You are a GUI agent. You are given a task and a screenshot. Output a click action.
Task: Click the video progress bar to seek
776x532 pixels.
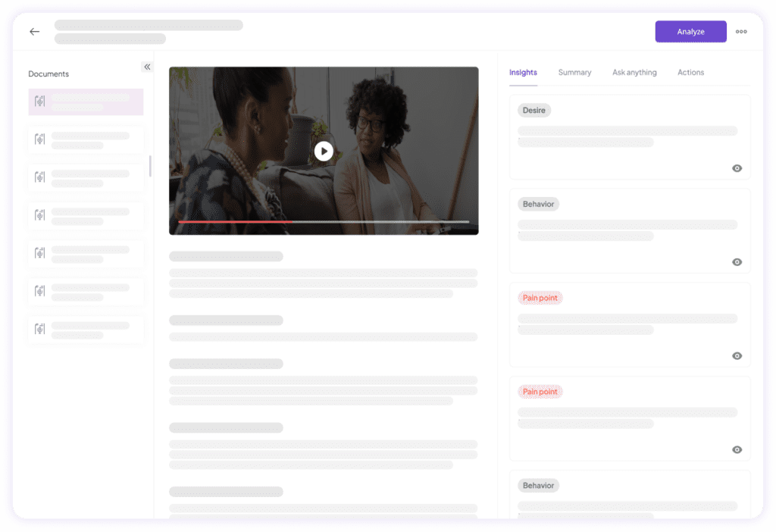click(x=324, y=222)
